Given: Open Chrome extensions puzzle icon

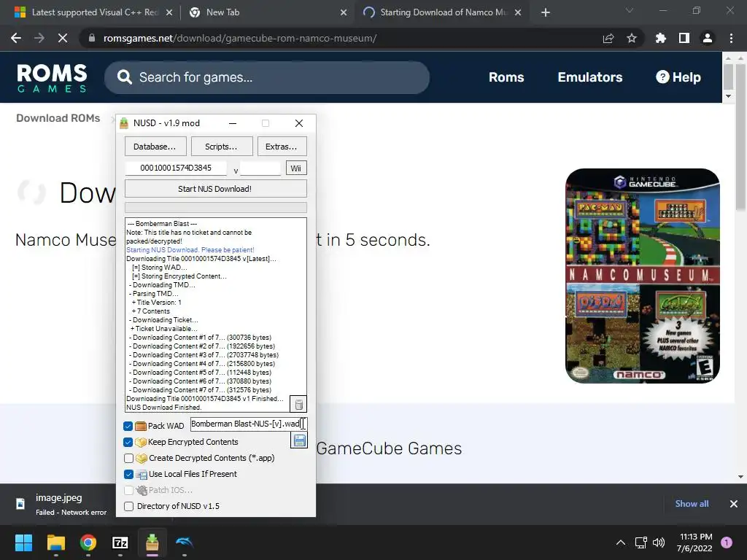Looking at the screenshot, I should pos(661,38).
